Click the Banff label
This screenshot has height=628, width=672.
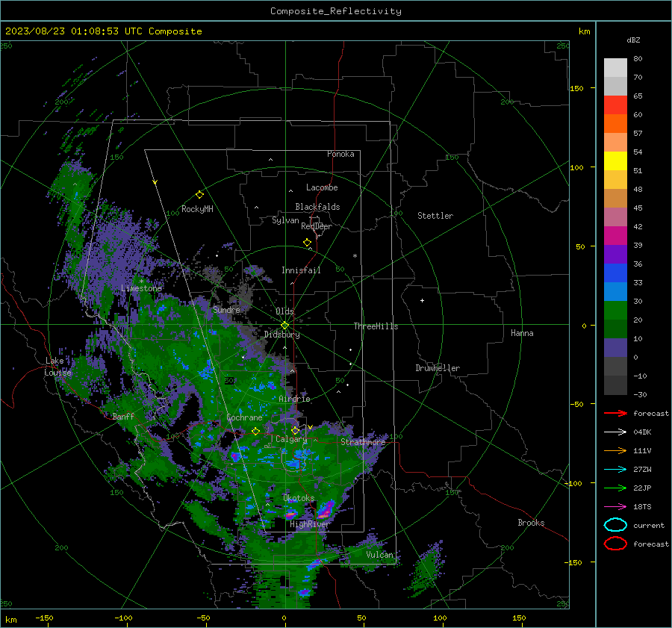pos(123,416)
